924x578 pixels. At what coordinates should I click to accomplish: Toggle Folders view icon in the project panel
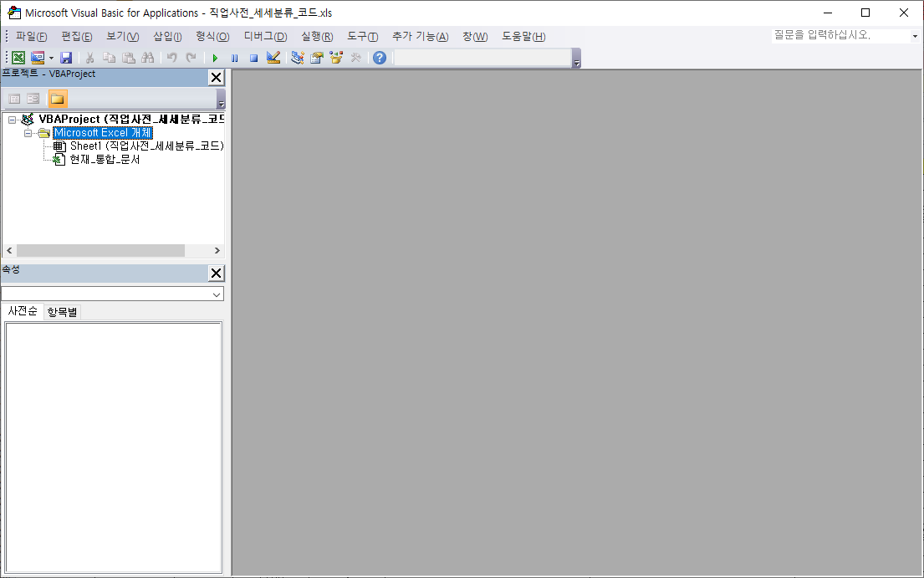click(57, 99)
